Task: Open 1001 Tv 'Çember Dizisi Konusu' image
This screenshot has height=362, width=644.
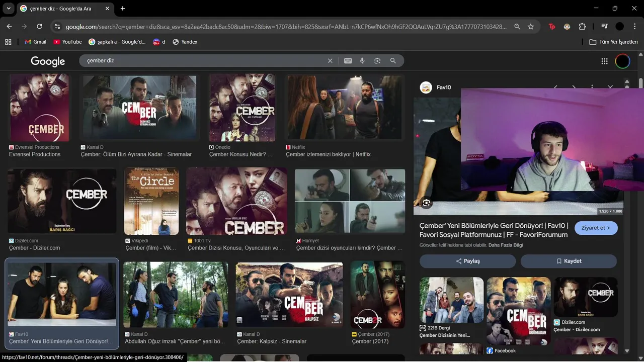Action: coord(236,201)
